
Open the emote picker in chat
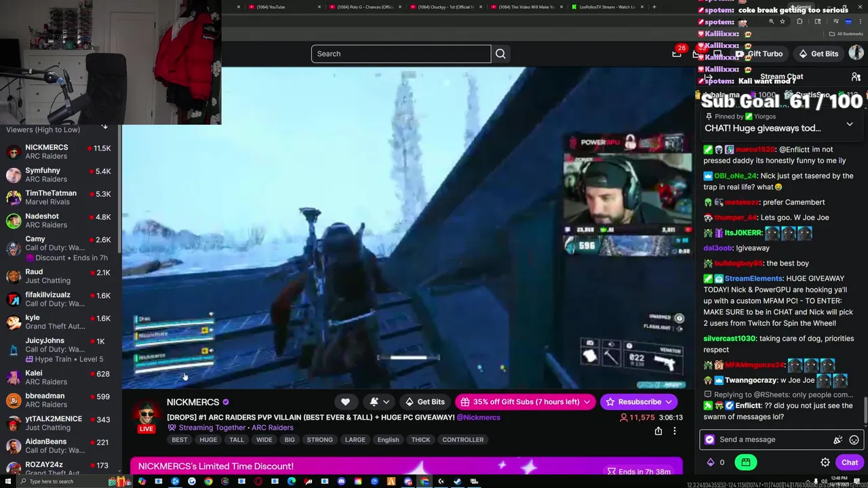(x=854, y=439)
